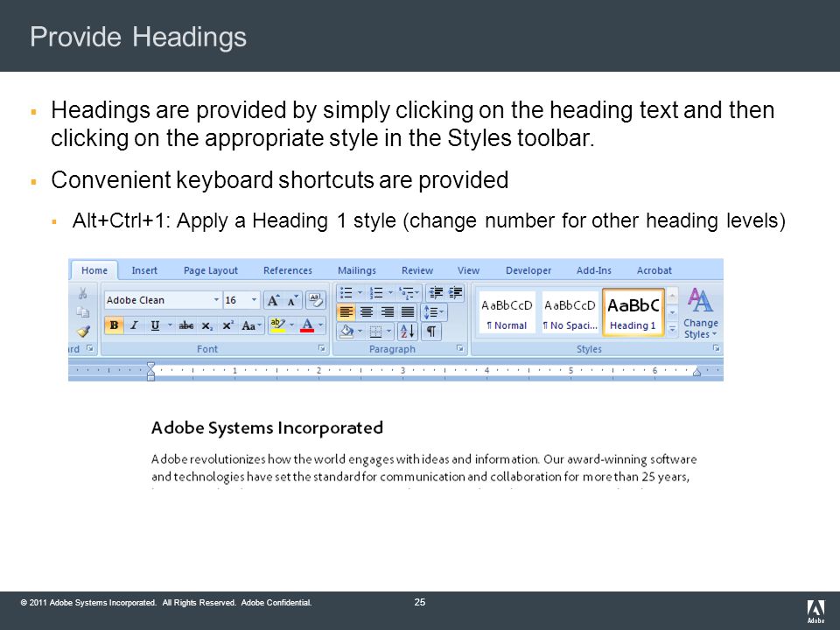Open the shading color dropdown arrow
This screenshot has height=630, width=840.
360,332
